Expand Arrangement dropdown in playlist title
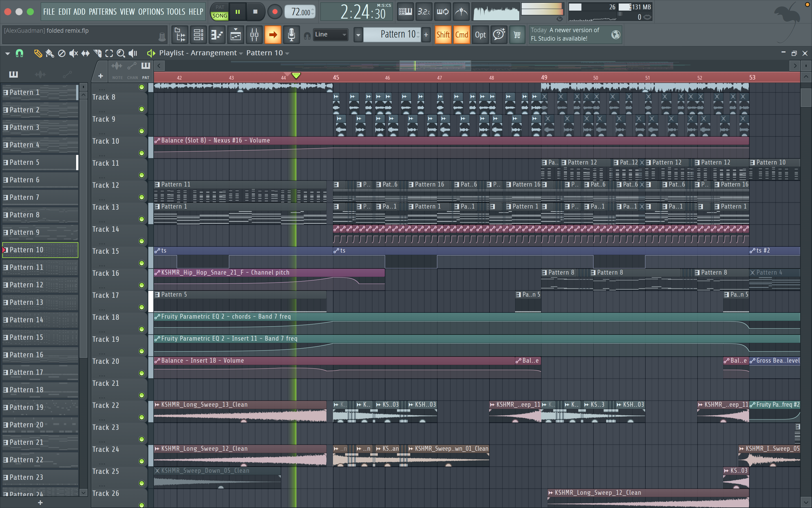 coord(240,53)
